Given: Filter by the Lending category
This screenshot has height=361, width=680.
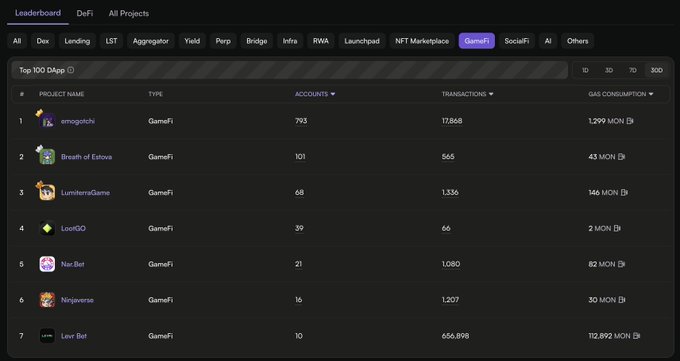Looking at the screenshot, I should pyautogui.click(x=77, y=41).
